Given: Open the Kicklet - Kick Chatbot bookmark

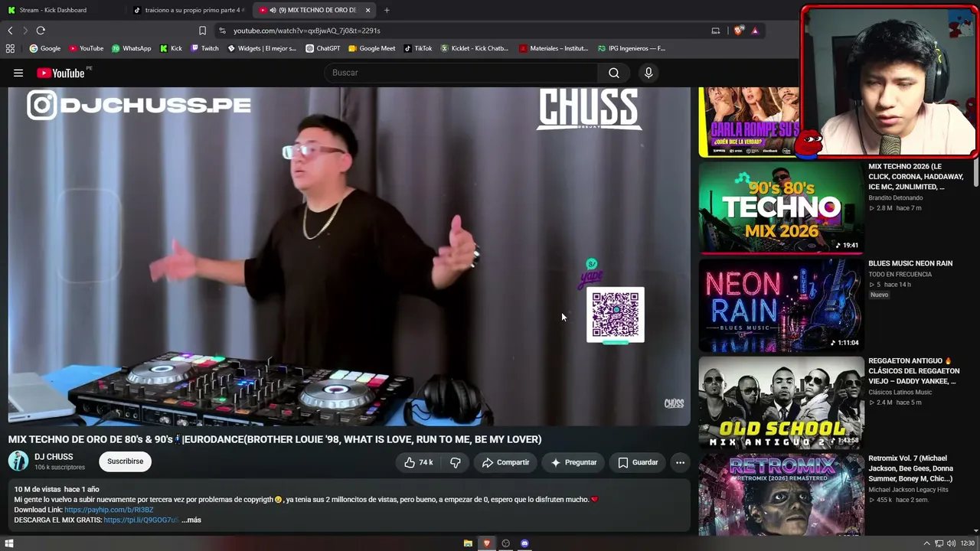Looking at the screenshot, I should 475,48.
